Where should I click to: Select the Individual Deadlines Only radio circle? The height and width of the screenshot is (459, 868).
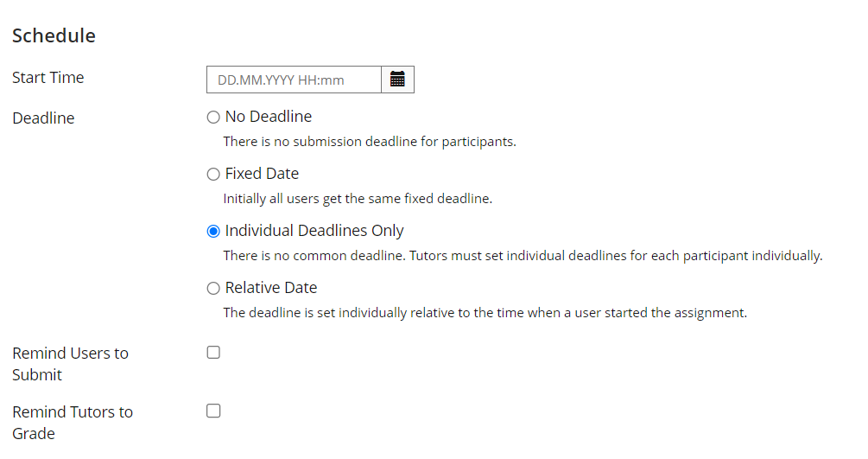[x=213, y=231]
